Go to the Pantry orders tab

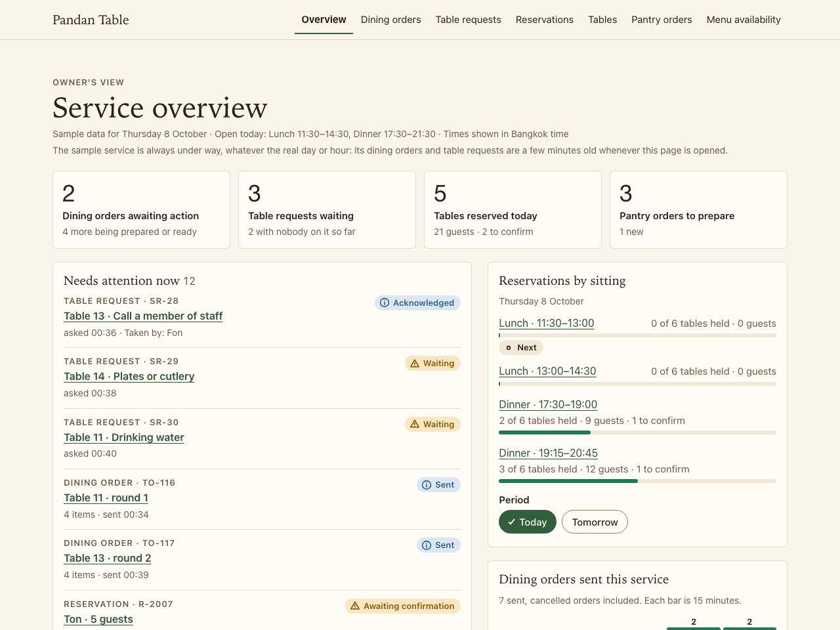coord(661,20)
